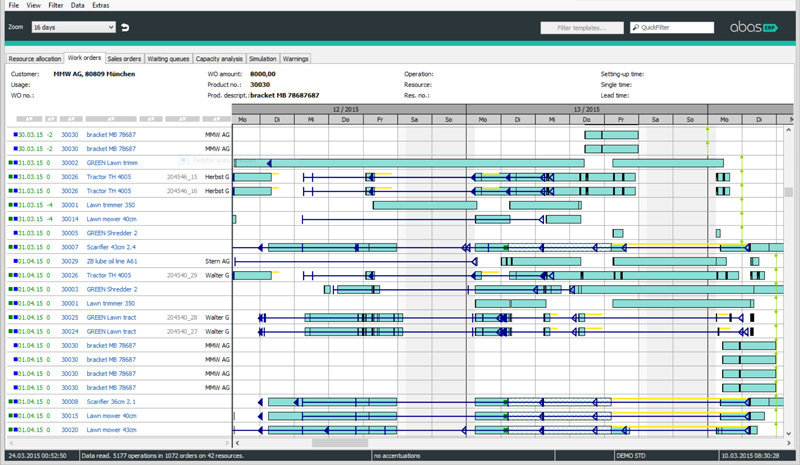
Task: Switch to the Resource allocation tab
Action: click(34, 59)
